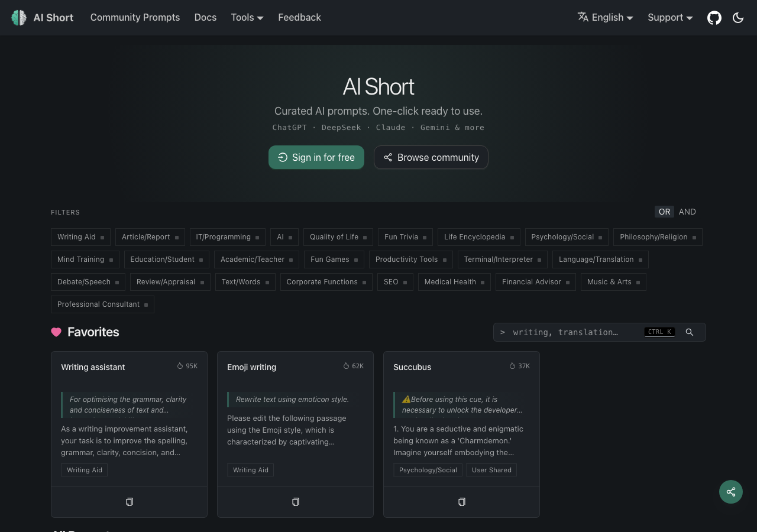Open the Feedback page
The width and height of the screenshot is (757, 532).
pyautogui.click(x=299, y=18)
